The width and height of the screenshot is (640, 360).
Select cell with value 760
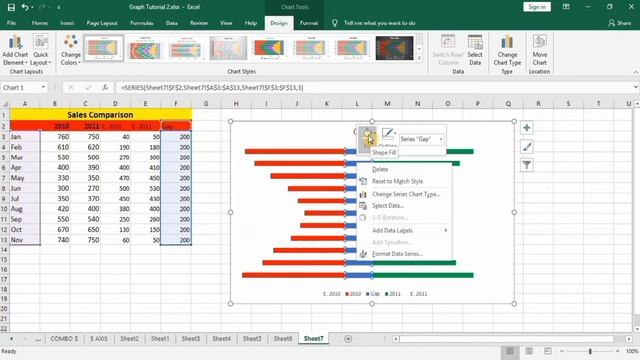(x=55, y=137)
